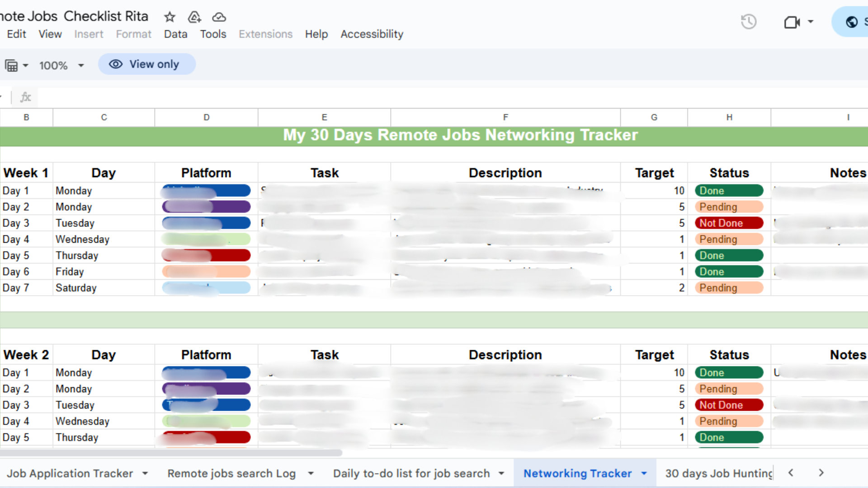Viewport: 868px width, 488px height.
Task: Click the filter views table icon
Action: [x=12, y=66]
